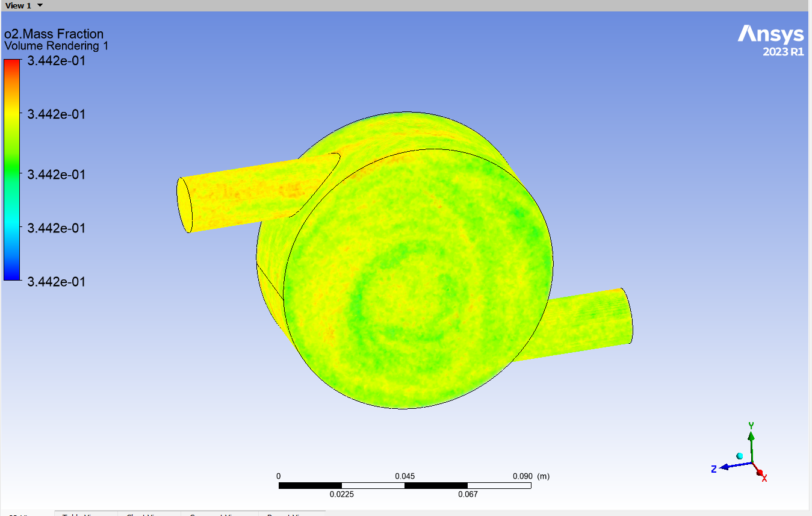The height and width of the screenshot is (516, 812).
Task: Click the cyan isometric sphere on triad
Action: coord(740,456)
